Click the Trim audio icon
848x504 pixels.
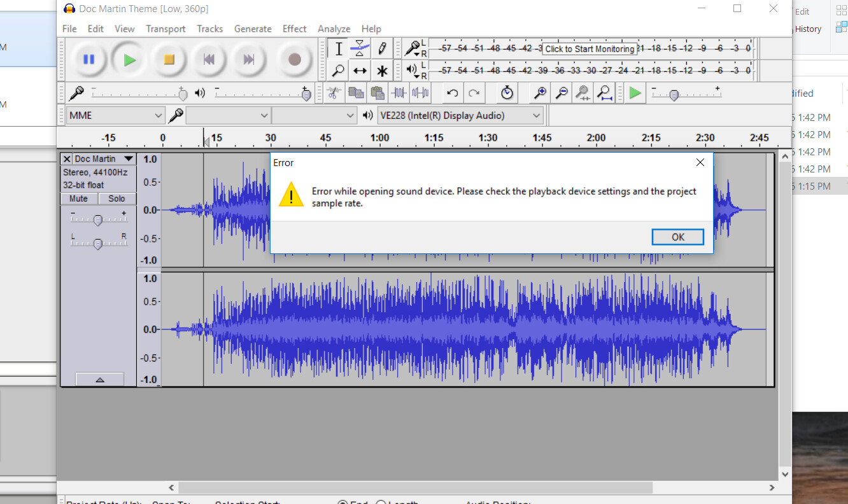pyautogui.click(x=399, y=93)
